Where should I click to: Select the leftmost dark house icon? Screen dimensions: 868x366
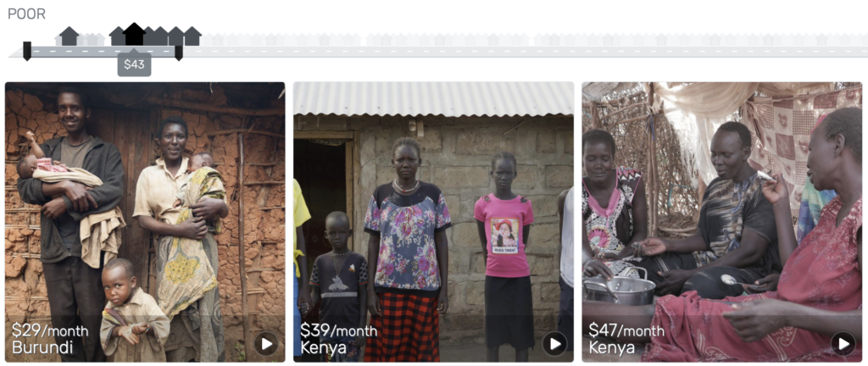pyautogui.click(x=69, y=36)
